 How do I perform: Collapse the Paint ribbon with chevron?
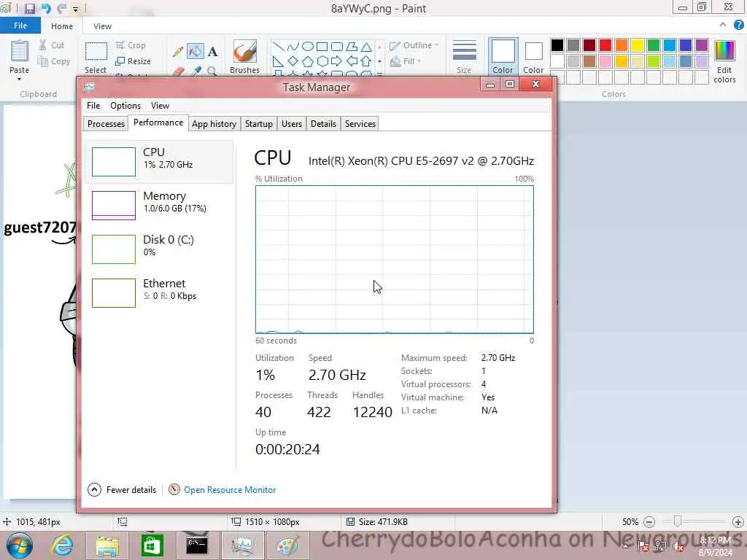click(723, 25)
